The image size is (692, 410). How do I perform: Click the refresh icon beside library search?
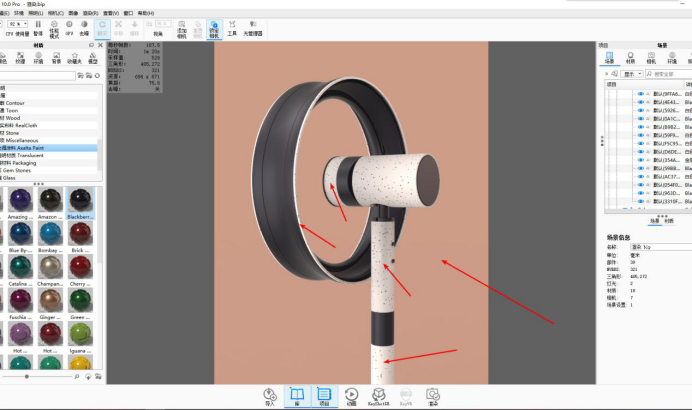98,76
